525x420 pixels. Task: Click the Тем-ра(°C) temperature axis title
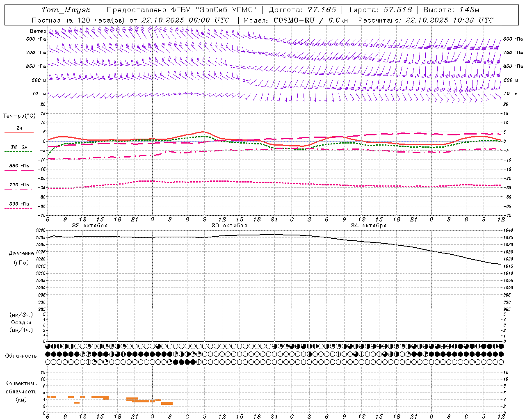(19, 116)
